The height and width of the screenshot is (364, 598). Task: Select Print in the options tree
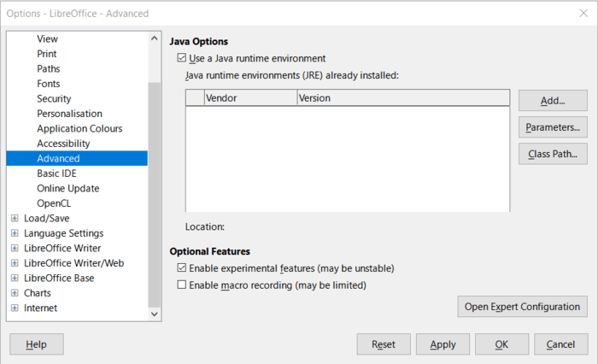[x=46, y=54]
